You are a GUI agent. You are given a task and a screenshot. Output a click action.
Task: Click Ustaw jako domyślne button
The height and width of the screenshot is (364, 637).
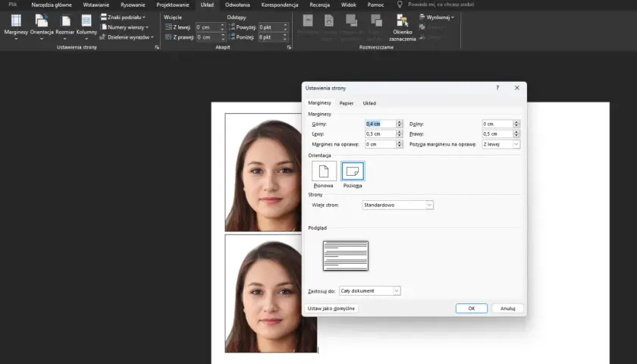pos(331,309)
